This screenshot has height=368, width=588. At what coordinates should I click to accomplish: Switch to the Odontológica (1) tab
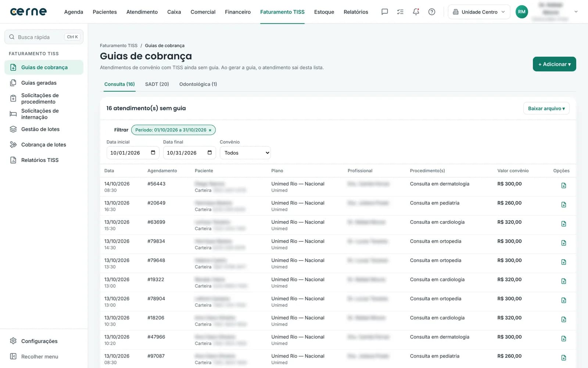[x=198, y=84]
